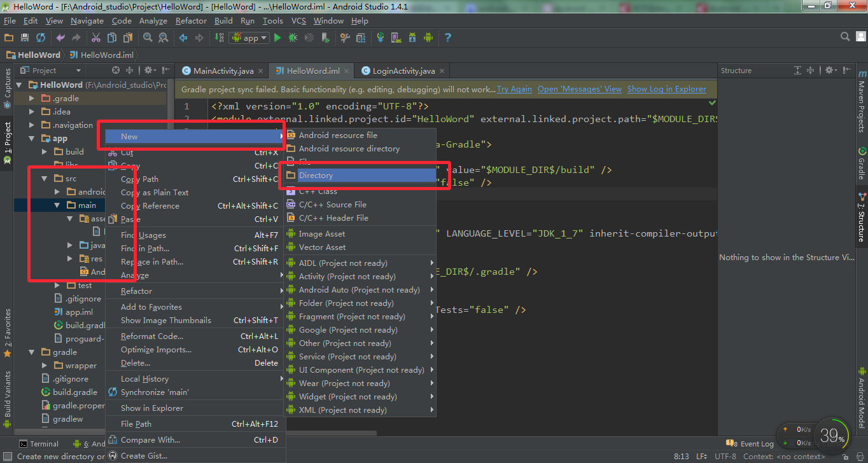
Task: Run the app with the green play icon
Action: coord(277,38)
